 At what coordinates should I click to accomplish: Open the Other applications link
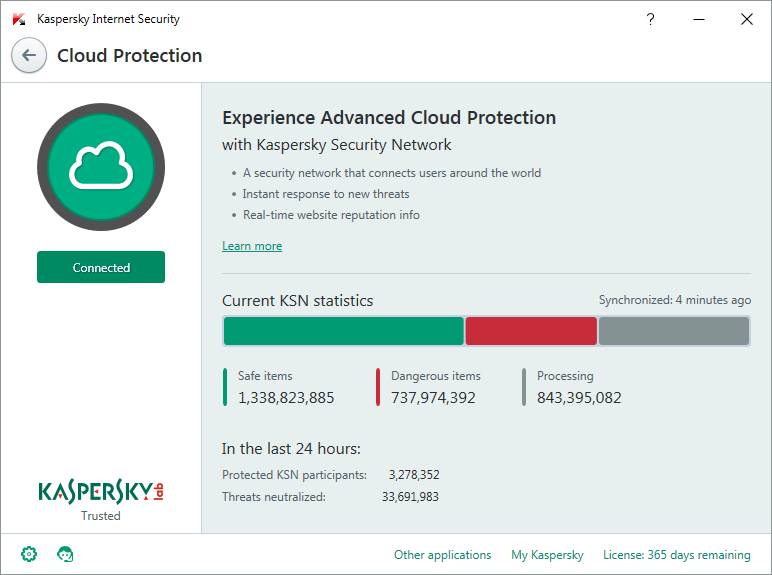(x=442, y=555)
